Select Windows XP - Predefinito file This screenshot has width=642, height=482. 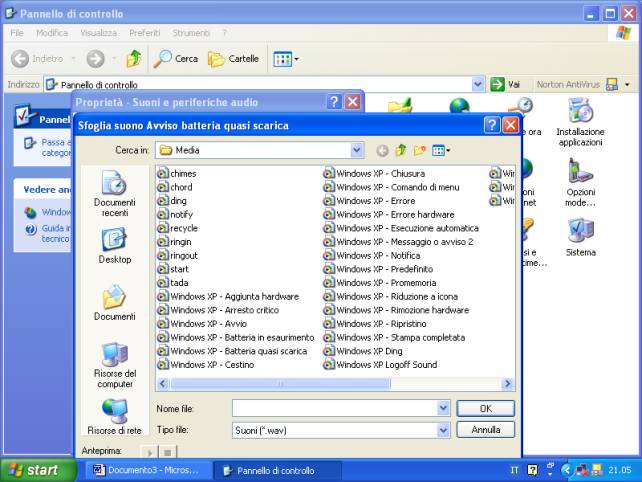378,269
